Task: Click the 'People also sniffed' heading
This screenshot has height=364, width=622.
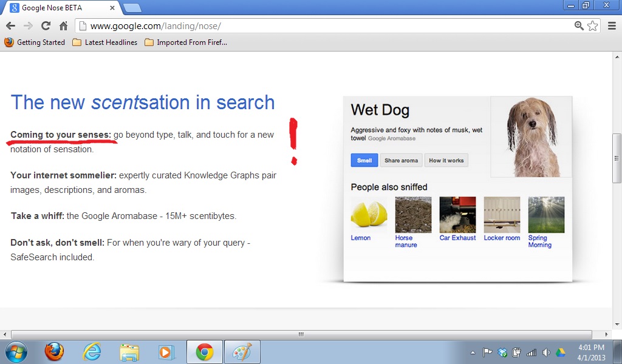Action: (x=389, y=187)
